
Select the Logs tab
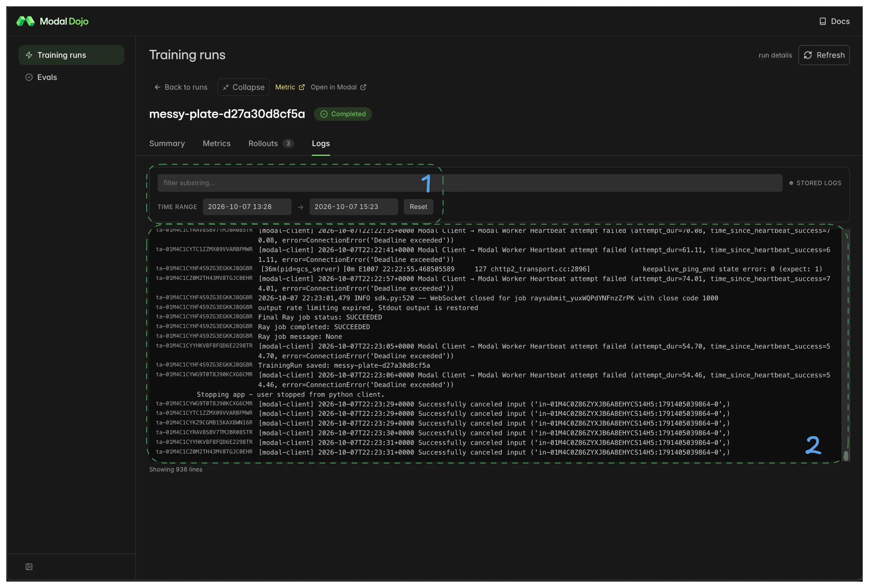(x=321, y=144)
